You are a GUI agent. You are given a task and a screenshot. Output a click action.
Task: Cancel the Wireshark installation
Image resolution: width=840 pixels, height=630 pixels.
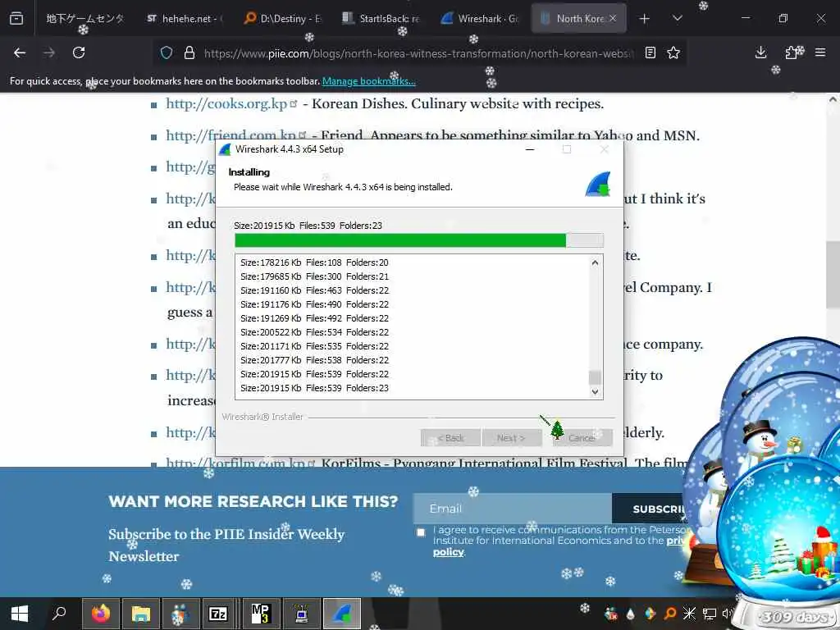582,438
